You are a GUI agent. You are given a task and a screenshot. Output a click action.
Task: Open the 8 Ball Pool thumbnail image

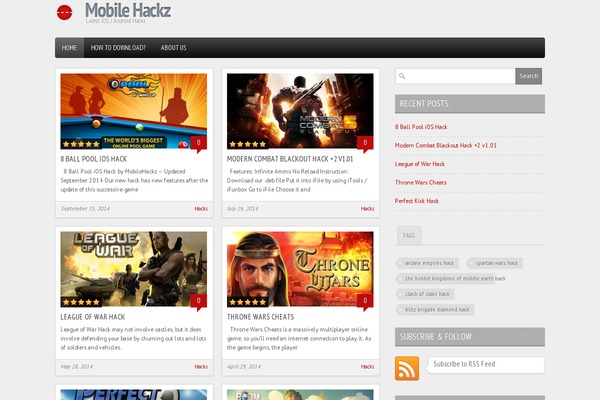134,111
